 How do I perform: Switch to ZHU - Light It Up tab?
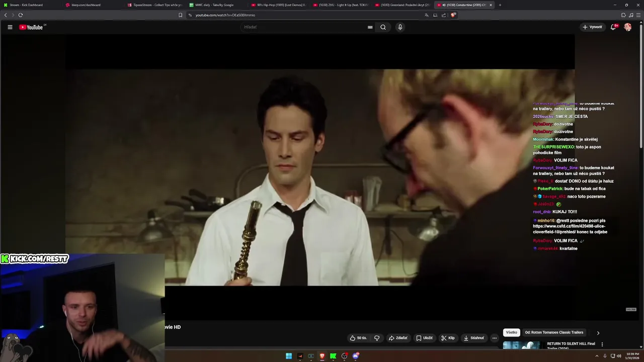tap(341, 5)
